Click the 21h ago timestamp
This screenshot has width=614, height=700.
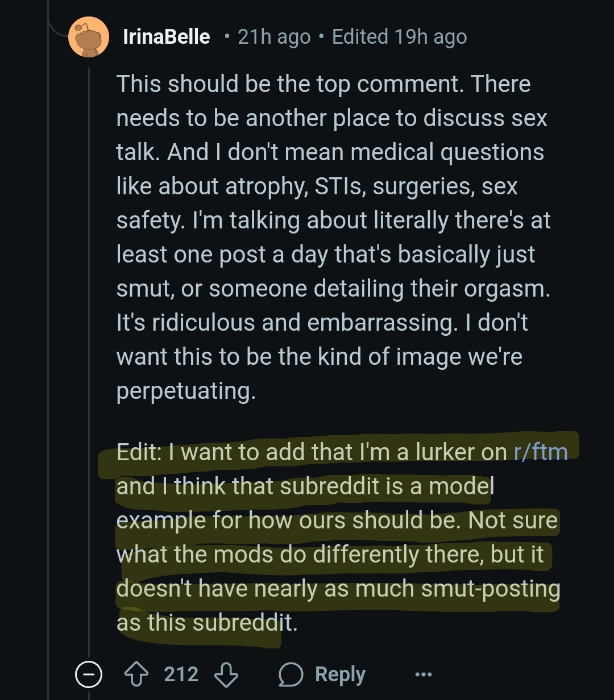[274, 37]
